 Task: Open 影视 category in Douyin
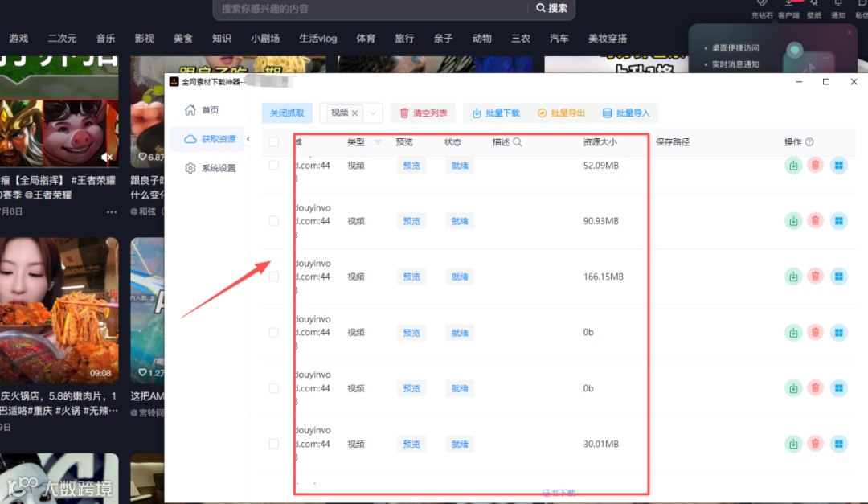pyautogui.click(x=144, y=39)
